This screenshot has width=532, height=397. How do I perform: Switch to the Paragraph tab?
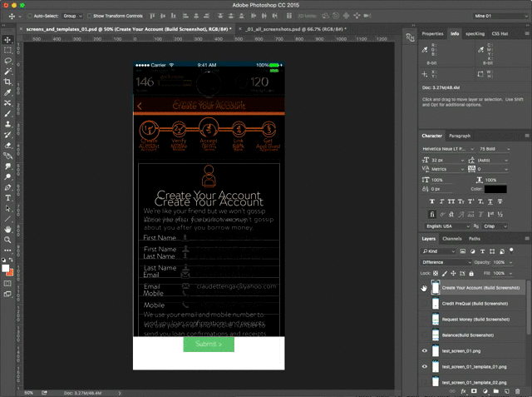pos(460,136)
